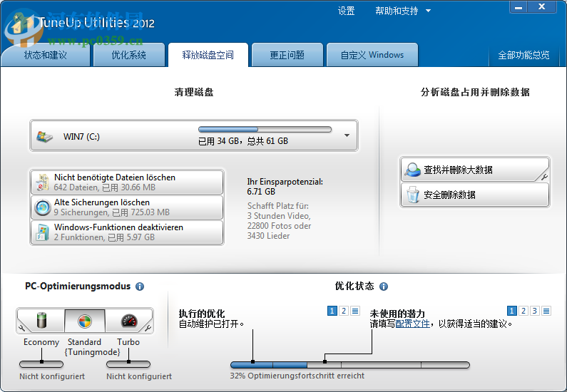Click the old backups globe icon
Image resolution: width=567 pixels, height=392 pixels.
tap(43, 207)
